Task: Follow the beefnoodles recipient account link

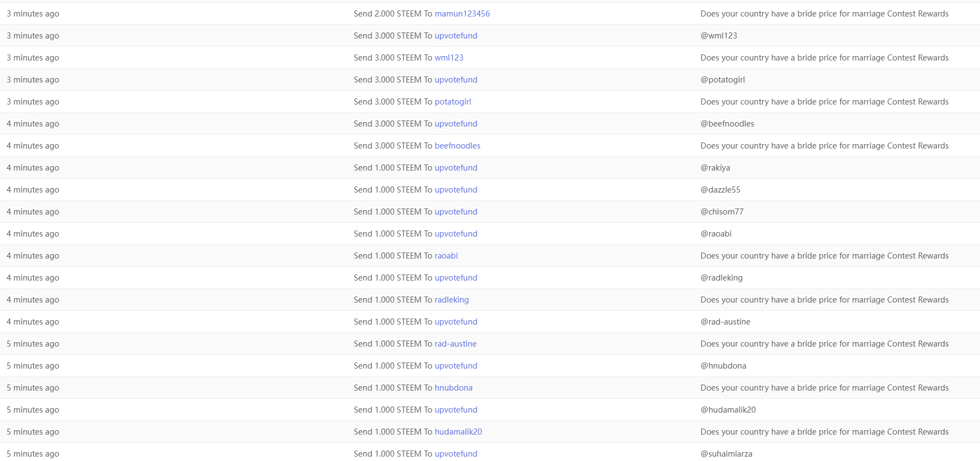Action: pyautogui.click(x=458, y=146)
